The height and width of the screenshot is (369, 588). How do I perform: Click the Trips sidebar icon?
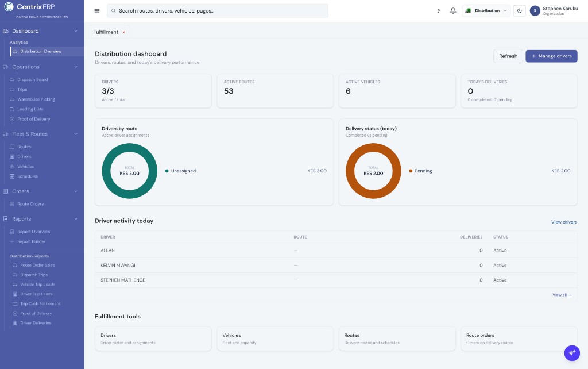tap(12, 89)
